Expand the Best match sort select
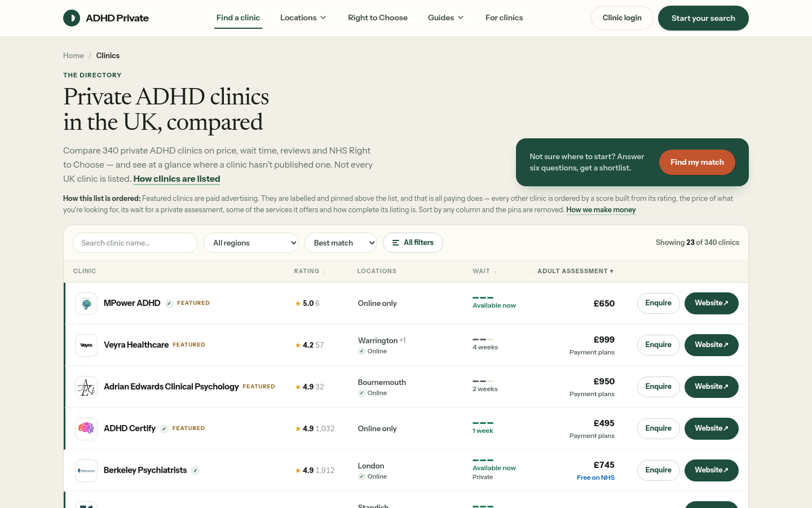 point(341,243)
